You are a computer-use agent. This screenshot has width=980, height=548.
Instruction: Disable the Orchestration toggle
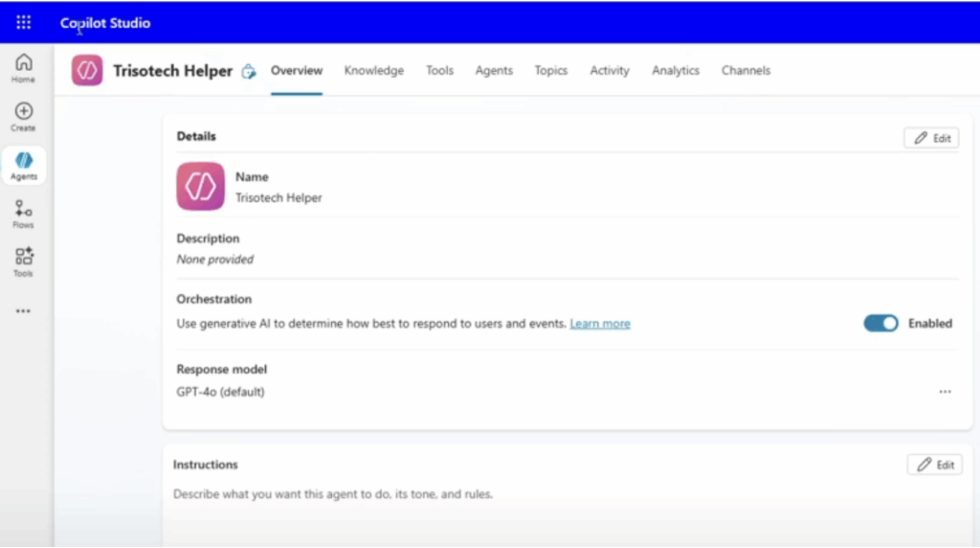[881, 323]
